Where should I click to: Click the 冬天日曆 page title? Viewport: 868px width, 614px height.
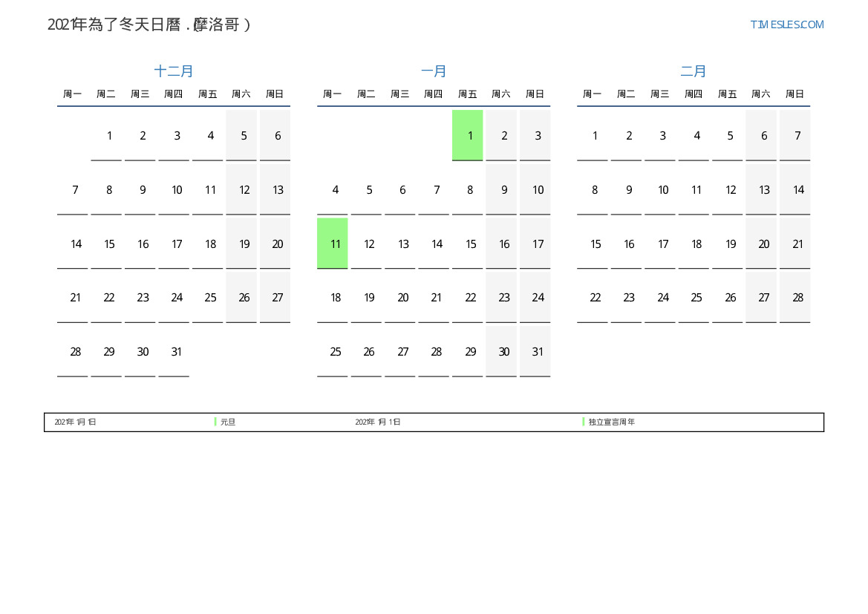pyautogui.click(x=149, y=25)
